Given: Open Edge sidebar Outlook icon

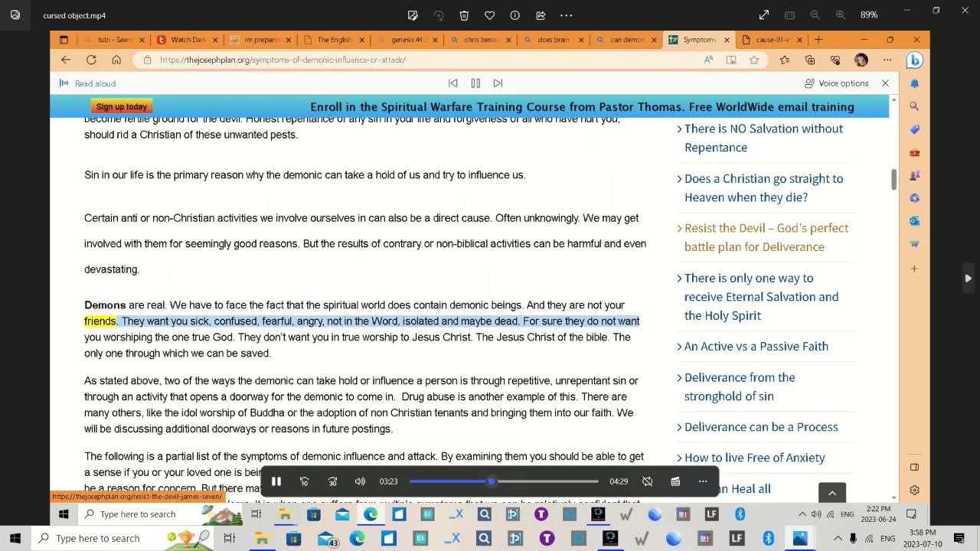Looking at the screenshot, I should click(x=914, y=220).
